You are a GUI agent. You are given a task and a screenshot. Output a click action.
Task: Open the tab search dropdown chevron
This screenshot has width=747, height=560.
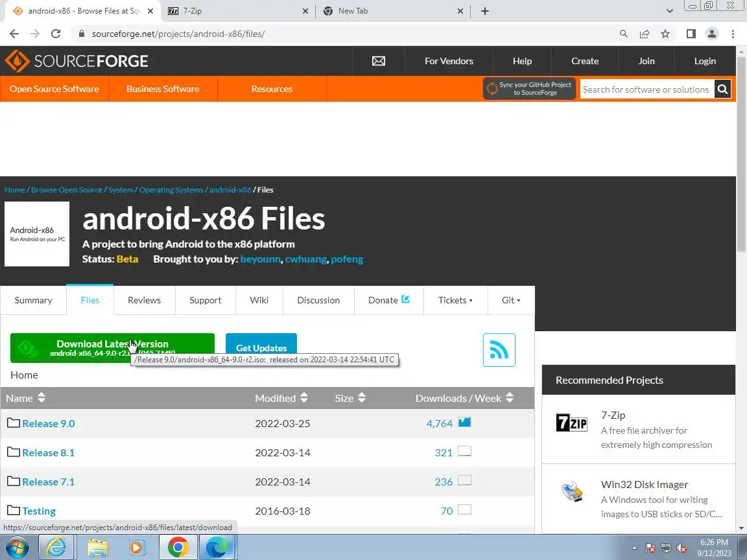pos(669,11)
